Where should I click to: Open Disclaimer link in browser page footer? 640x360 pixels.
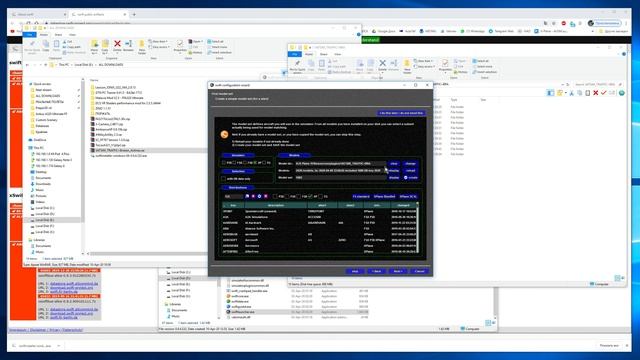pos(38,330)
